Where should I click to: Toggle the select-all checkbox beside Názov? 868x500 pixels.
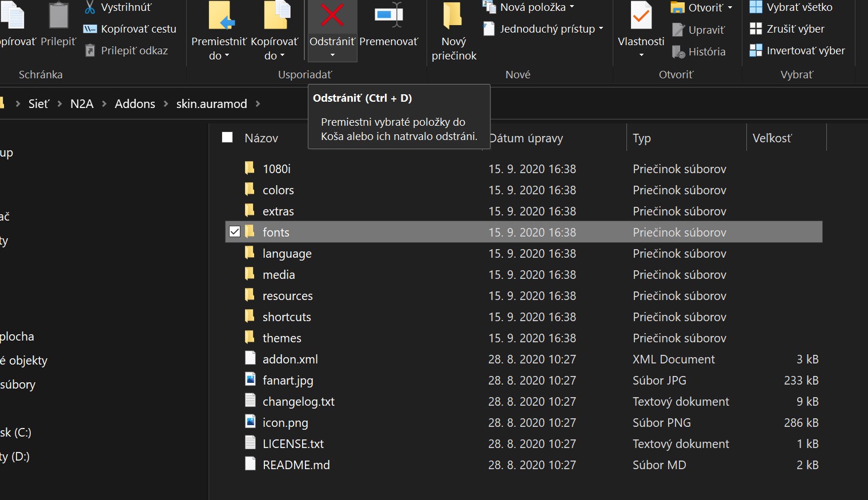coord(227,138)
